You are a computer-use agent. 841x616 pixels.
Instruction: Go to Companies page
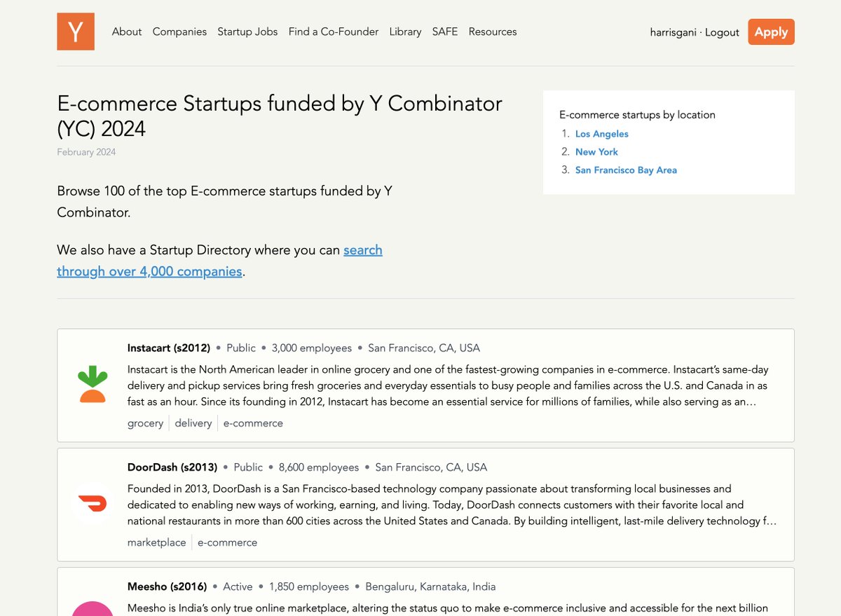coord(179,32)
